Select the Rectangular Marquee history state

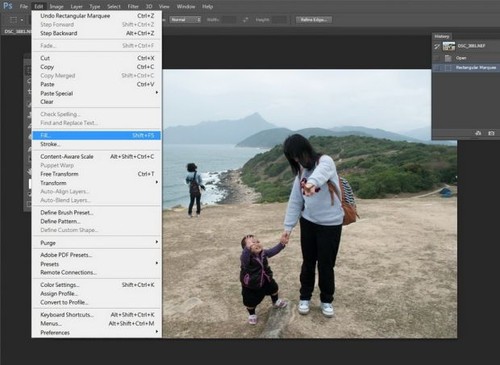pyautogui.click(x=466, y=68)
